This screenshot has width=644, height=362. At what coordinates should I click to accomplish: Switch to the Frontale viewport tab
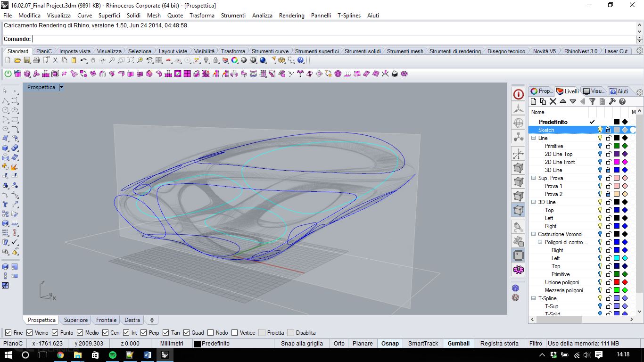106,320
